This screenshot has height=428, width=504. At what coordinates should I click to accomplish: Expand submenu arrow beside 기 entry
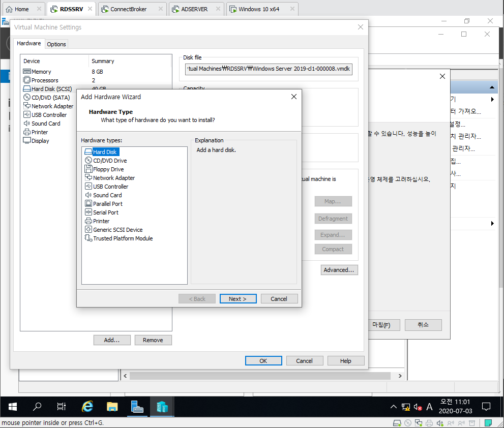tap(492, 99)
